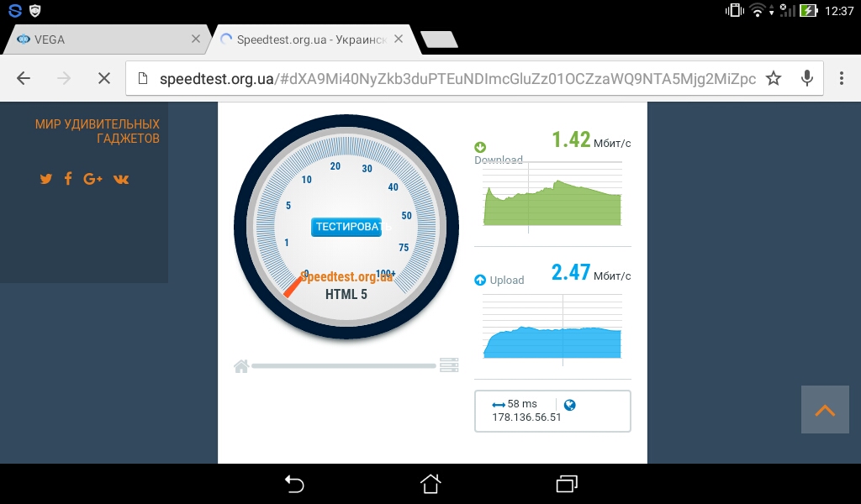The width and height of the screenshot is (861, 504).
Task: Stop page loading with the X icon
Action: point(103,78)
